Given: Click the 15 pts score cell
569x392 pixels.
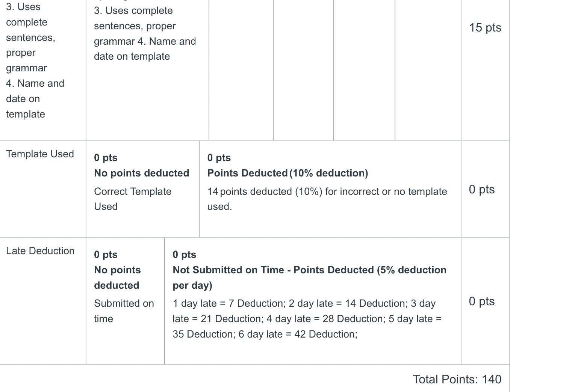Looking at the screenshot, I should tap(485, 27).
